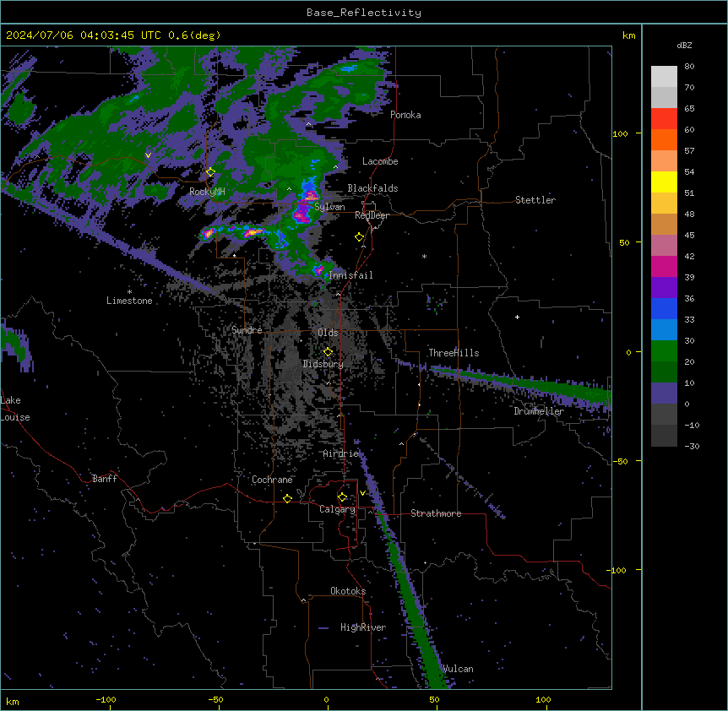Click the yellow diamond marker southwest of RedDeer
This screenshot has width=728, height=711.
360,237
